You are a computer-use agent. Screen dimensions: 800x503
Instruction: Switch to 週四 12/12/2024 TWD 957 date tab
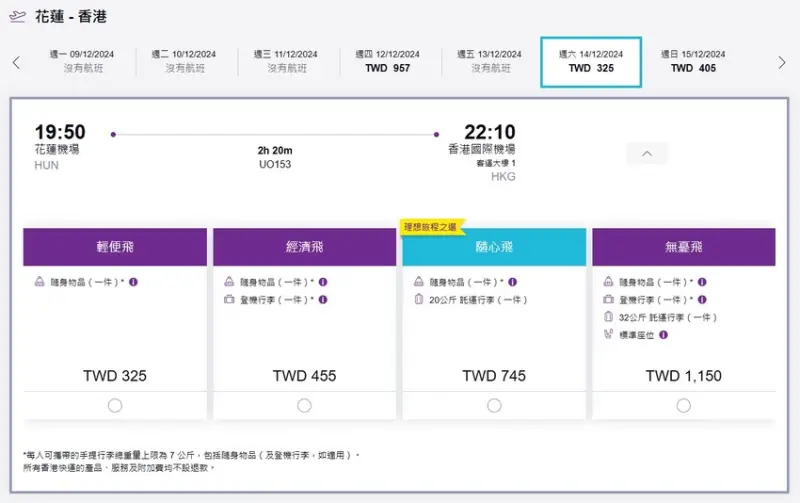pyautogui.click(x=389, y=62)
